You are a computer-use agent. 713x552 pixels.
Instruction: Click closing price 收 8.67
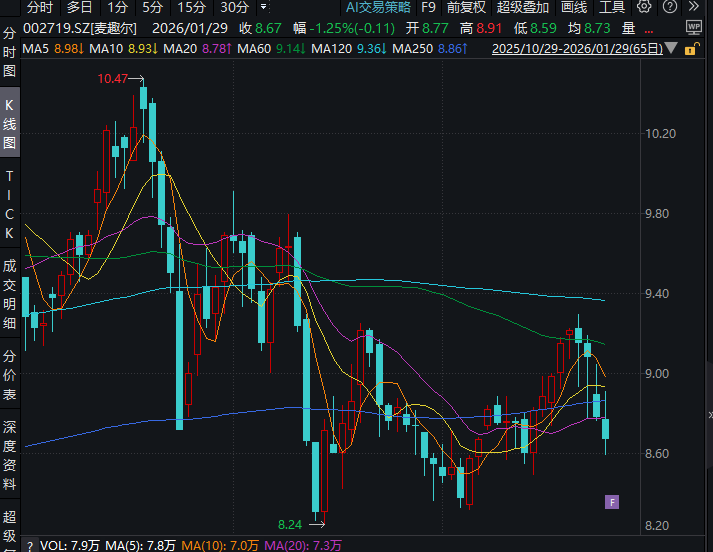point(260,29)
